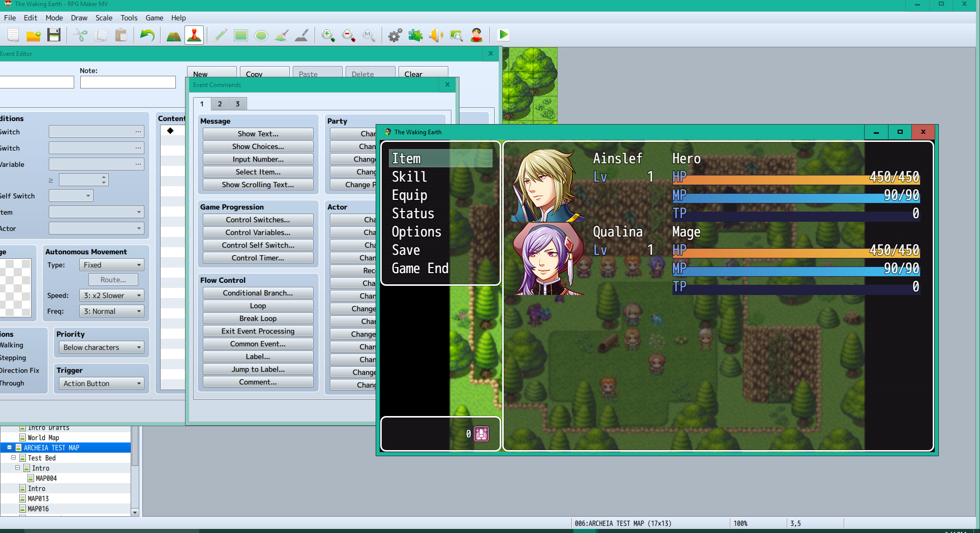The width and height of the screenshot is (980, 533).
Task: Reset zoom to actual size icon
Action: (369, 35)
